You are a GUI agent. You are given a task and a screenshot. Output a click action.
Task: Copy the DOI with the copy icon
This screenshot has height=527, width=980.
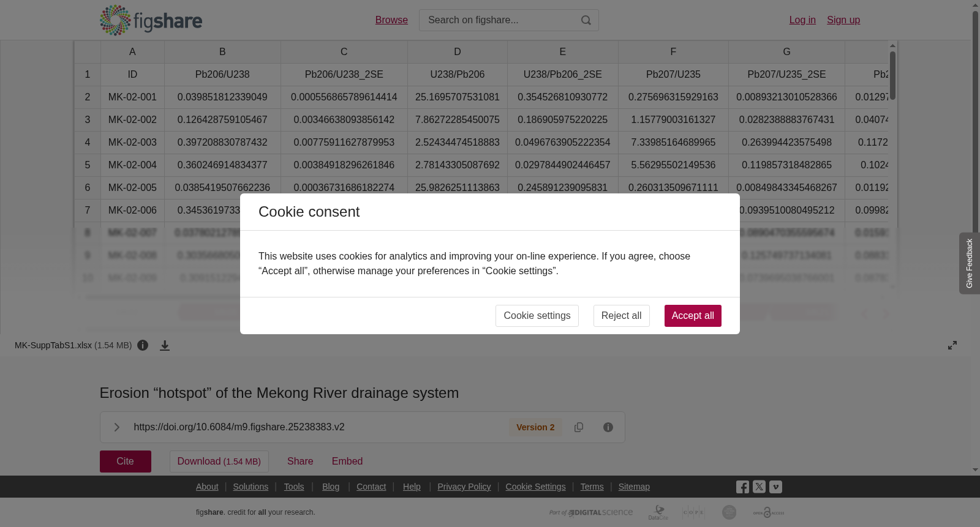pos(579,427)
